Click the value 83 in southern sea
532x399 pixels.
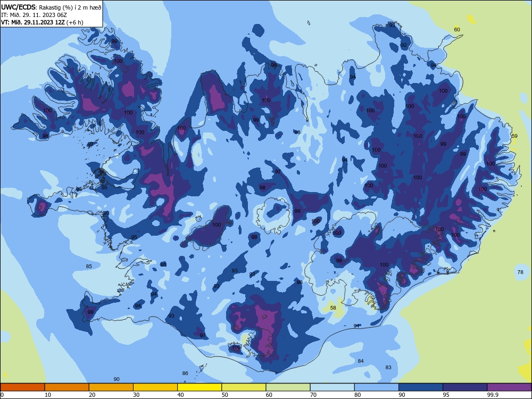[x=388, y=368]
